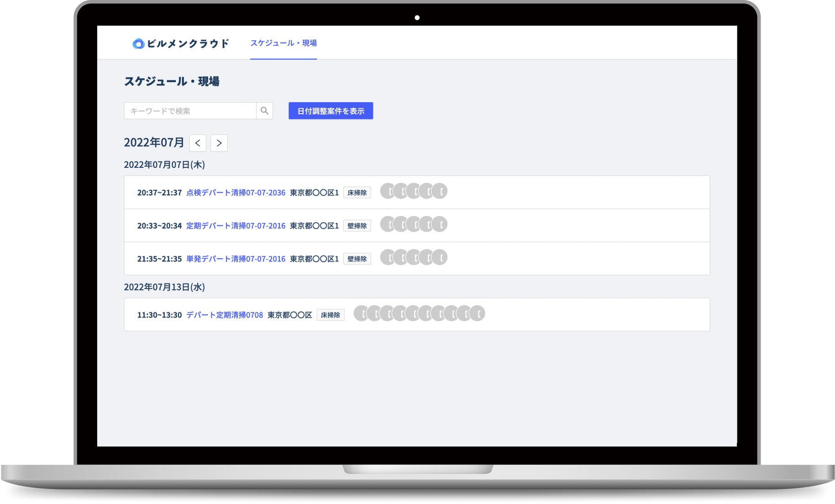Advance to the next month using the right chevron
This screenshot has width=835, height=504.
click(219, 143)
